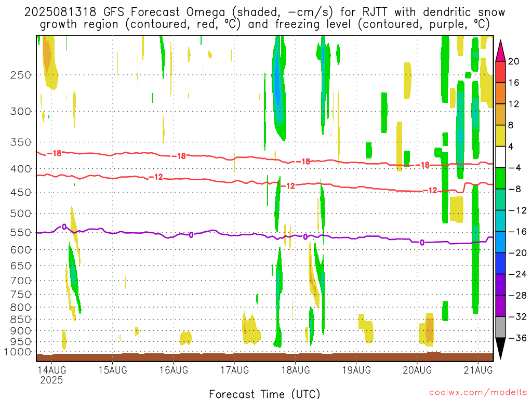The height and width of the screenshot is (399, 532).
Task: Click the 'Forecast Time (UTC)' axis title
Action: (264, 394)
